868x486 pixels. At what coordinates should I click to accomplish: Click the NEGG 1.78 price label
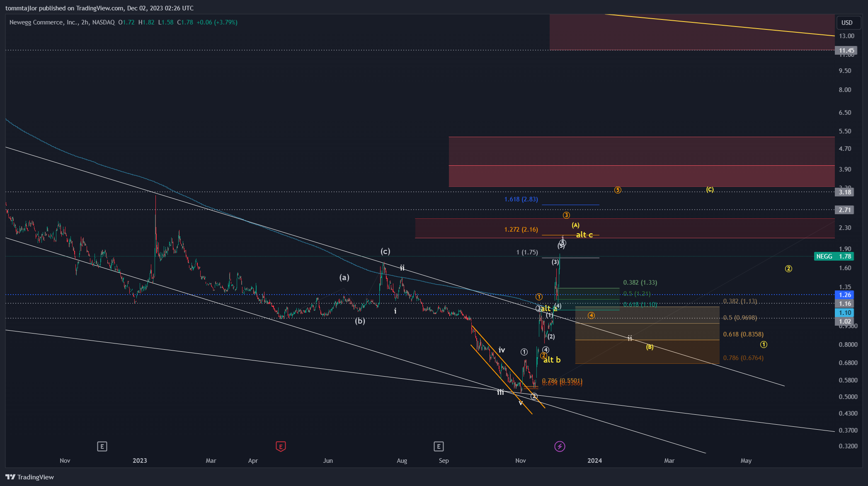click(834, 256)
